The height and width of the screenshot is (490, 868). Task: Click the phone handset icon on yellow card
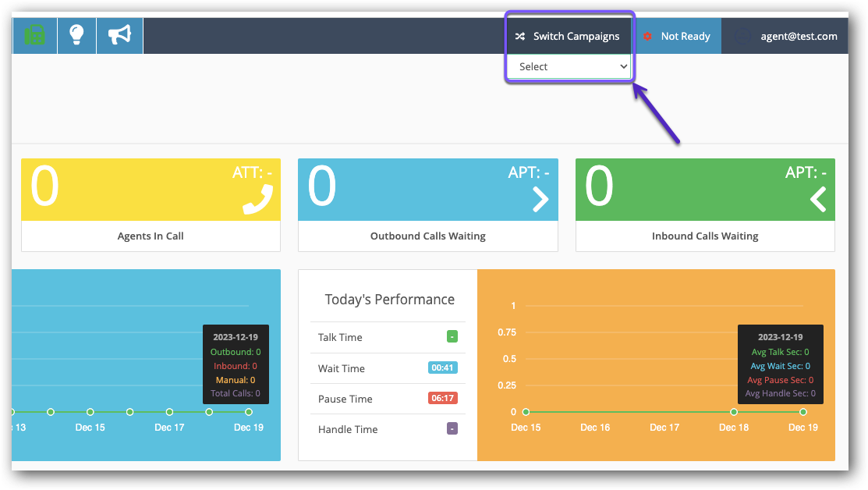[x=257, y=199]
